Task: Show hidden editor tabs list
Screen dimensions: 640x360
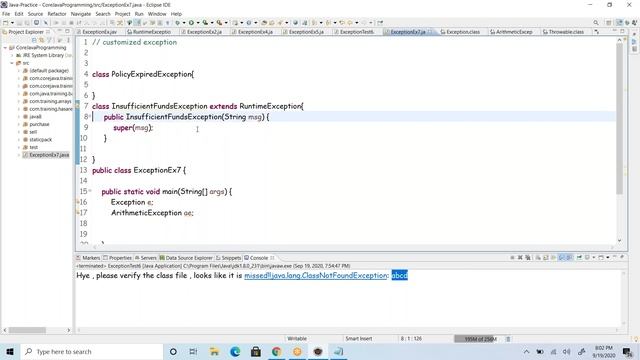Action: point(597,31)
